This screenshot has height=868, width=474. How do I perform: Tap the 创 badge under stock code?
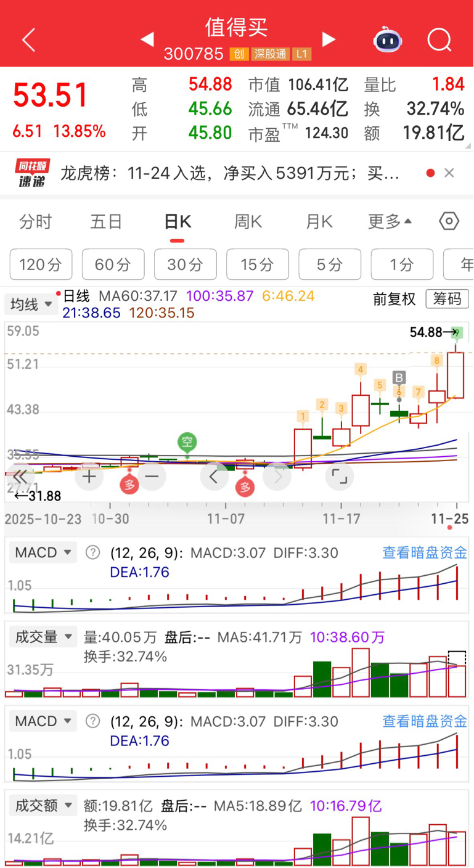pyautogui.click(x=239, y=54)
